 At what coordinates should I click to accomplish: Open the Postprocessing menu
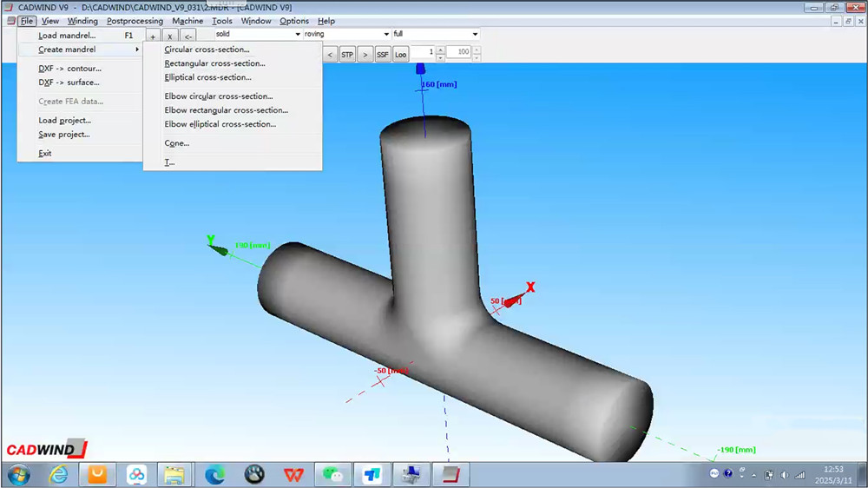point(135,21)
